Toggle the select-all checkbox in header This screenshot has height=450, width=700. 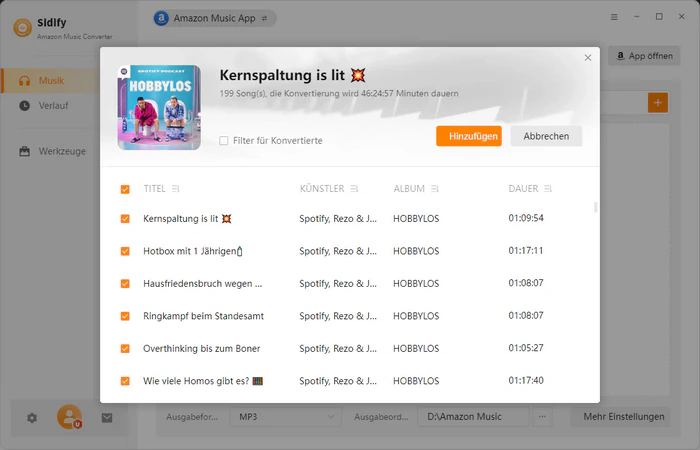(x=125, y=189)
